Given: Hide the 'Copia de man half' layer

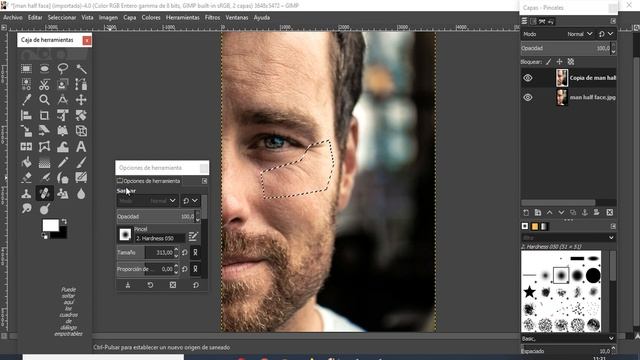Looking at the screenshot, I should [x=528, y=78].
